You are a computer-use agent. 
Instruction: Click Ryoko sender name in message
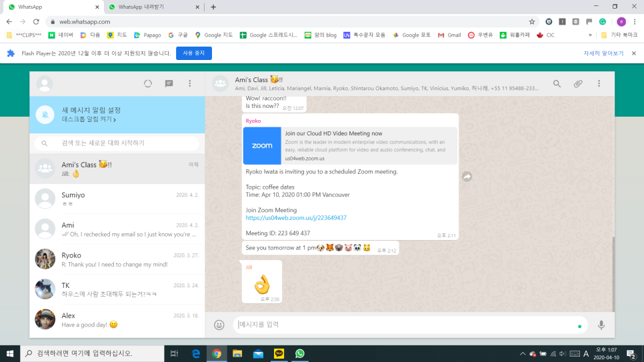click(253, 121)
